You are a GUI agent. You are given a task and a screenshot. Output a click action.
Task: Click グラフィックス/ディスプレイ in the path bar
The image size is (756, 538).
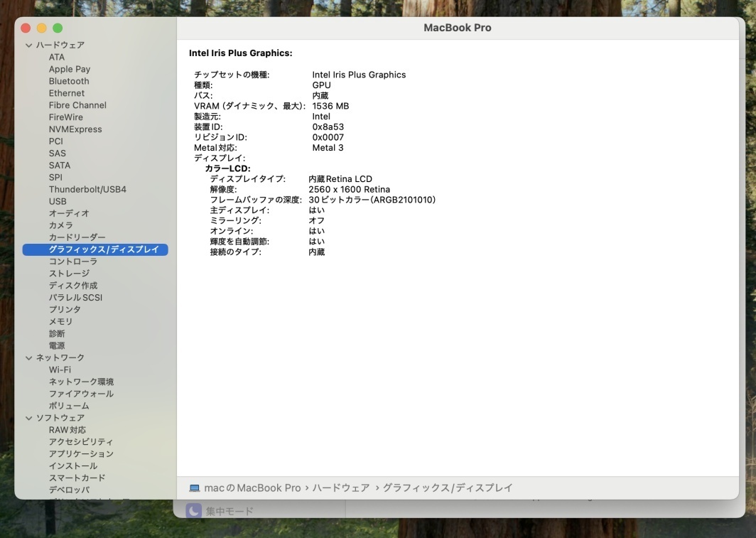[x=448, y=488]
